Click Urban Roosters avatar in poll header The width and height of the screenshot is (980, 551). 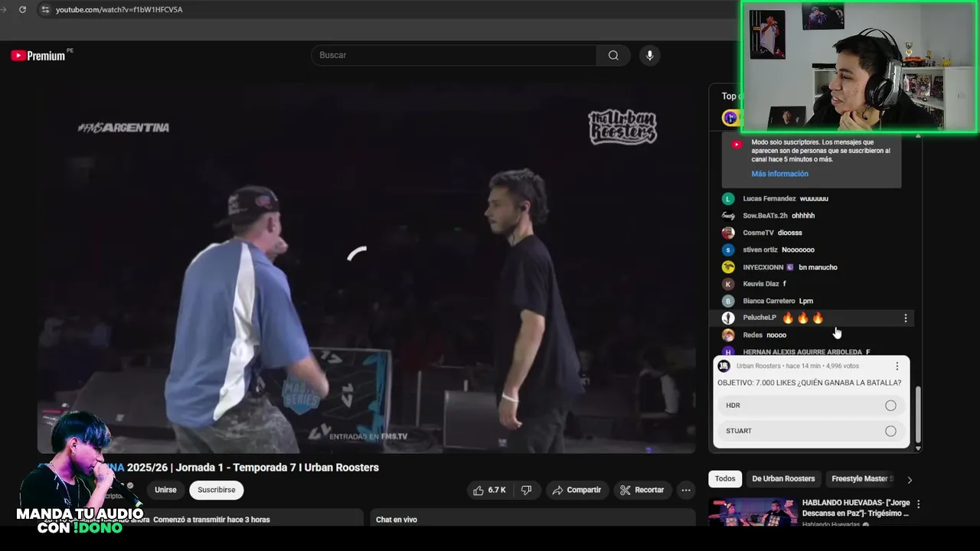[724, 366]
